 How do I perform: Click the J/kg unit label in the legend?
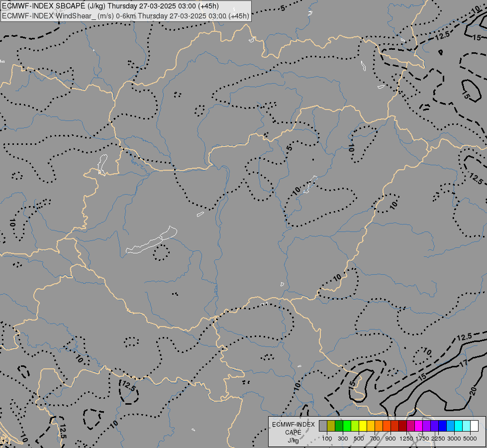click(293, 441)
